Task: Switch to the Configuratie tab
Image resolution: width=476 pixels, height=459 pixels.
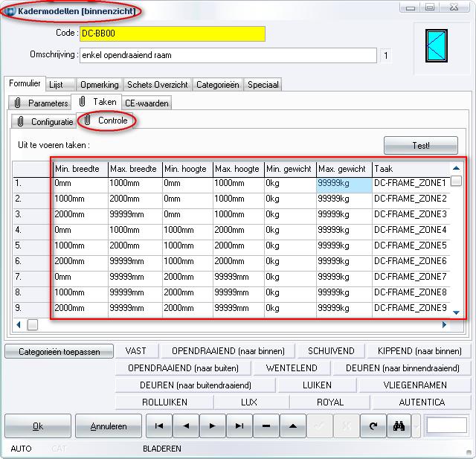Action: pyautogui.click(x=44, y=122)
